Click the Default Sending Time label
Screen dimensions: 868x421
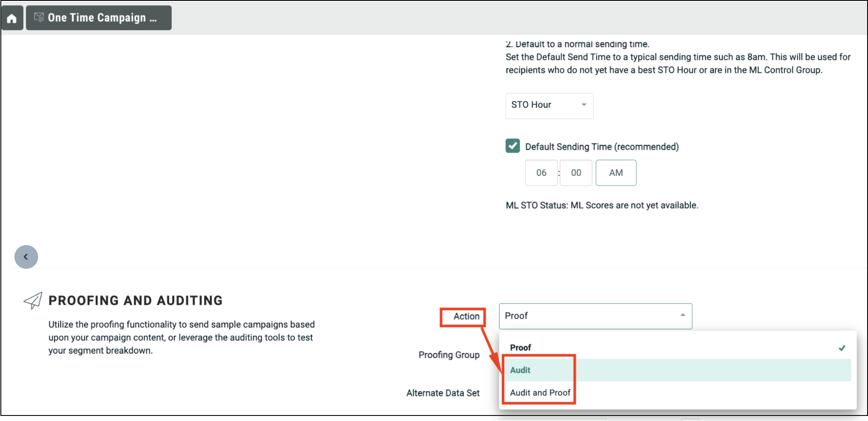[x=601, y=147]
